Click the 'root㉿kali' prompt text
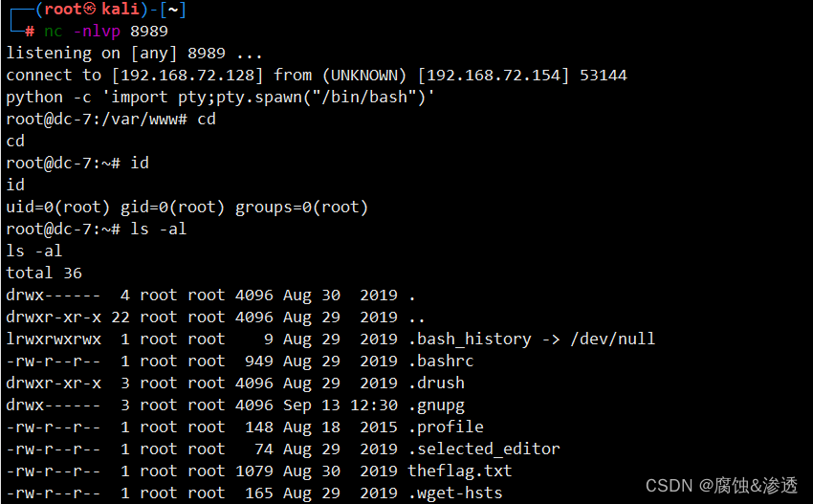813x504 pixels. pyautogui.click(x=91, y=10)
